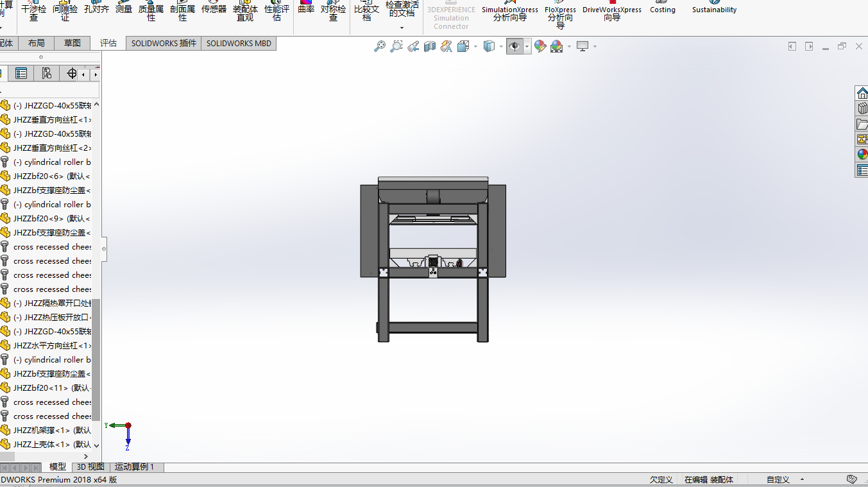Screen dimensions: 868x487
Task: Click the Display Style icon
Action: point(489,46)
